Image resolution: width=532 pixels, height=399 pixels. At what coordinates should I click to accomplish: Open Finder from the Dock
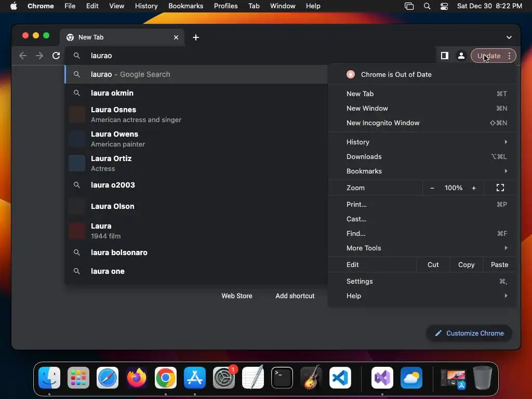[x=49, y=378]
